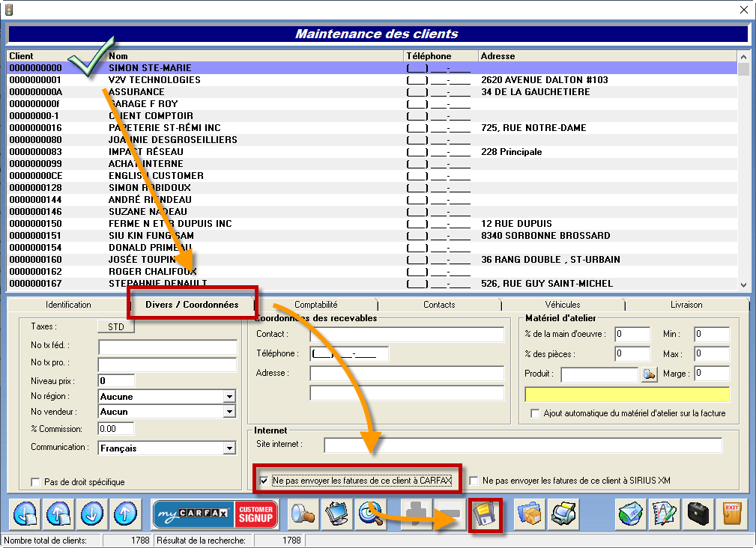The height and width of the screenshot is (548, 756).
Task: Exit with the EXIT door icon
Action: pyautogui.click(x=731, y=514)
